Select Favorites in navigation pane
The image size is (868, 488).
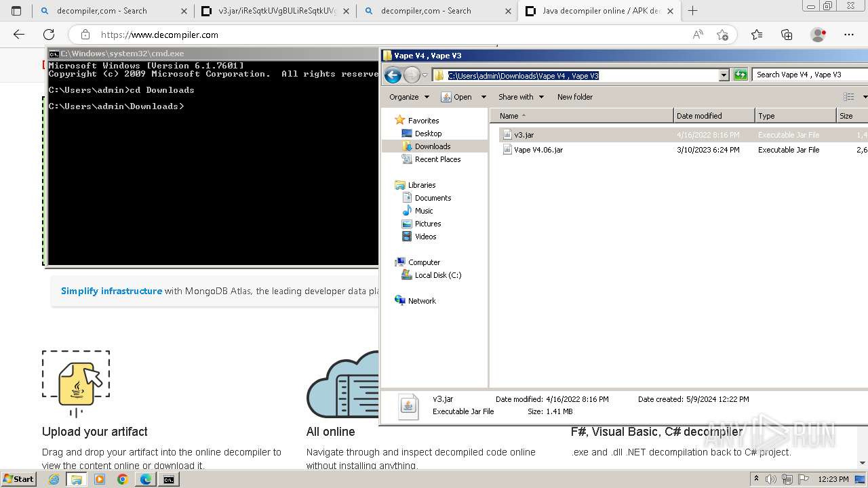423,121
